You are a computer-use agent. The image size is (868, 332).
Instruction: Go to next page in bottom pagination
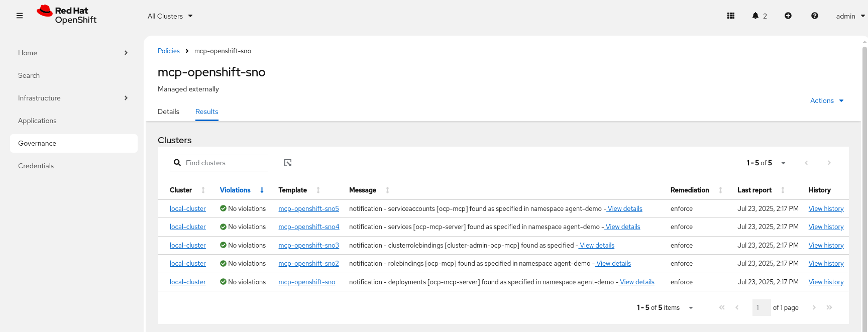click(814, 307)
